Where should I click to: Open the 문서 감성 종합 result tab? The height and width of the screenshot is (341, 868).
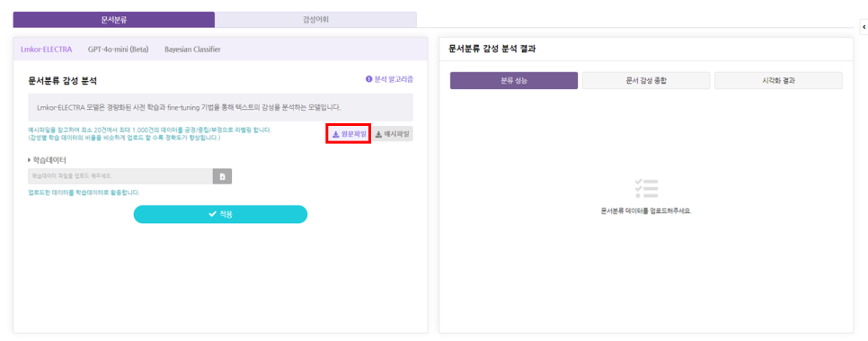(646, 80)
